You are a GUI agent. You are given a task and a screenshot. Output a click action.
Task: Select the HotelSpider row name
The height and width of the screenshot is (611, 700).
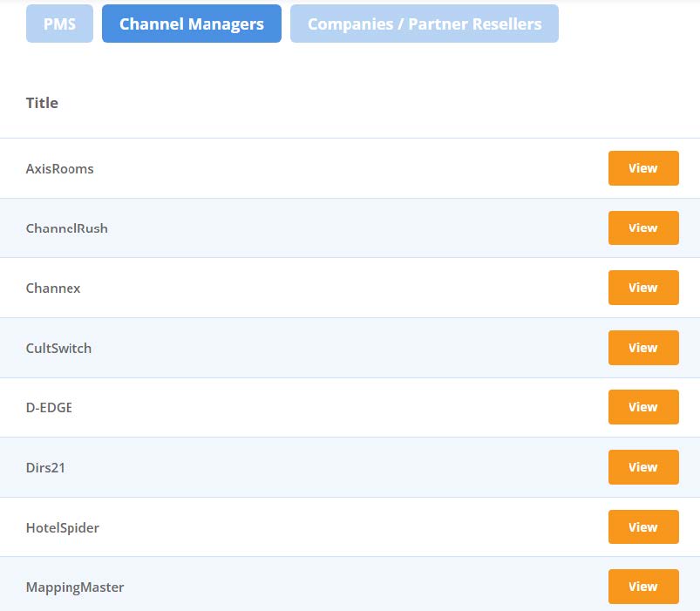coord(63,528)
